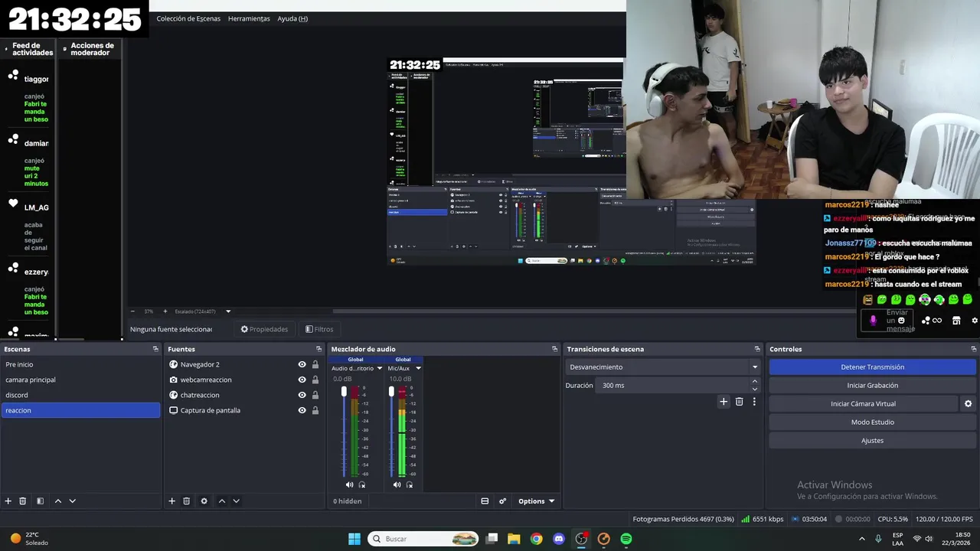Select the discord scene
Viewport: 980px width, 551px height.
[x=80, y=395]
